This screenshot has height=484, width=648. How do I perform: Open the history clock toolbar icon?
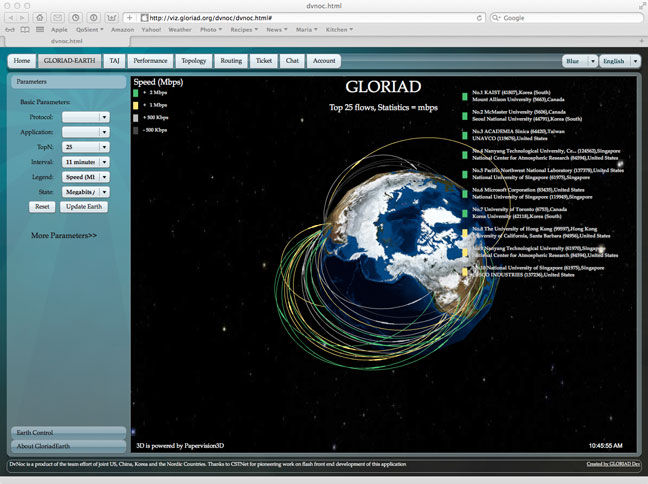[76, 18]
